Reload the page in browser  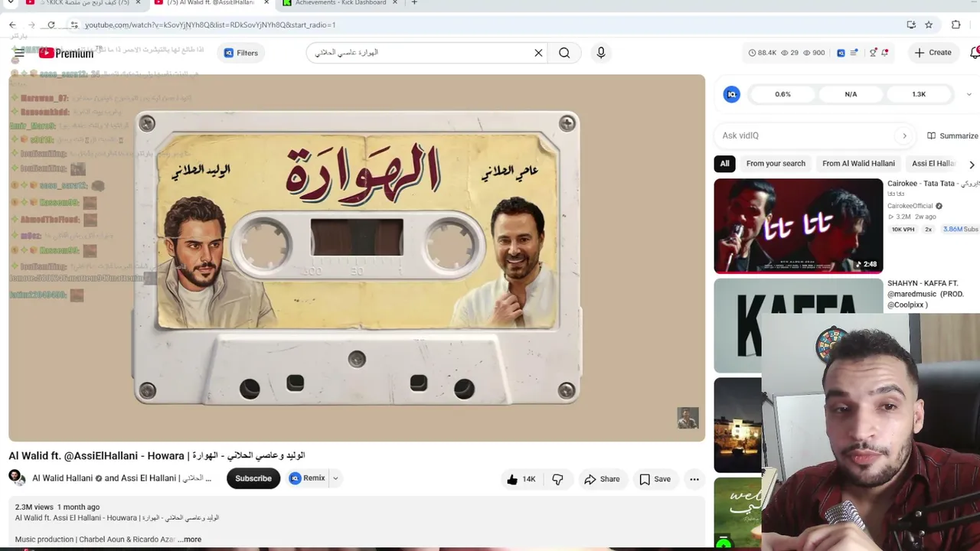click(51, 25)
